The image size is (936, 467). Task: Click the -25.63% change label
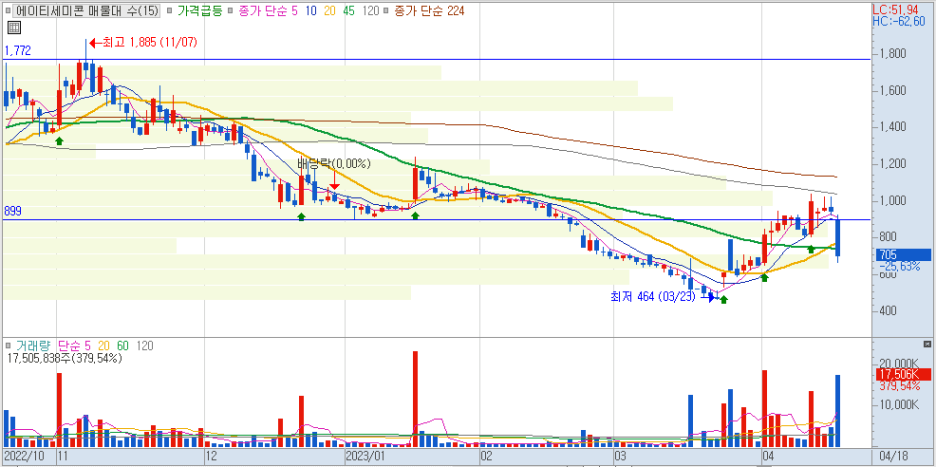[899, 266]
